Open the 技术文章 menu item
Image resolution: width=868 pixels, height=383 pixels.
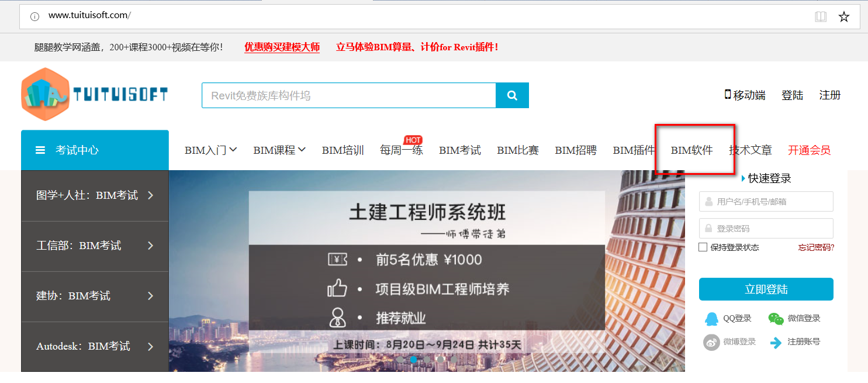click(751, 150)
